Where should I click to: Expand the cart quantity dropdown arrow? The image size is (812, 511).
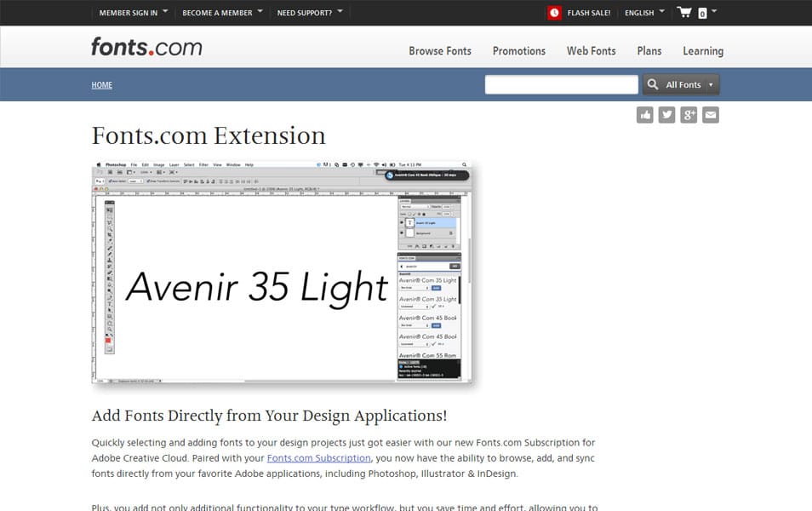[x=712, y=13]
